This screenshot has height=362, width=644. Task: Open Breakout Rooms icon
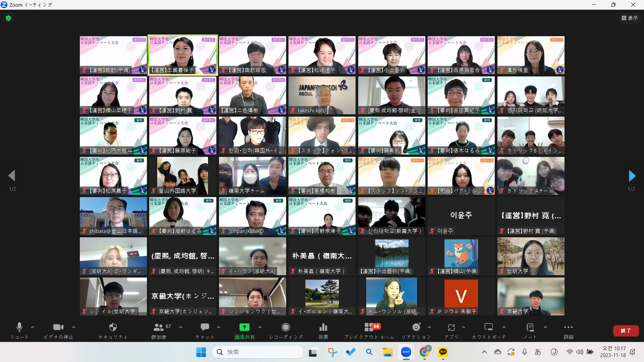tap(369, 327)
